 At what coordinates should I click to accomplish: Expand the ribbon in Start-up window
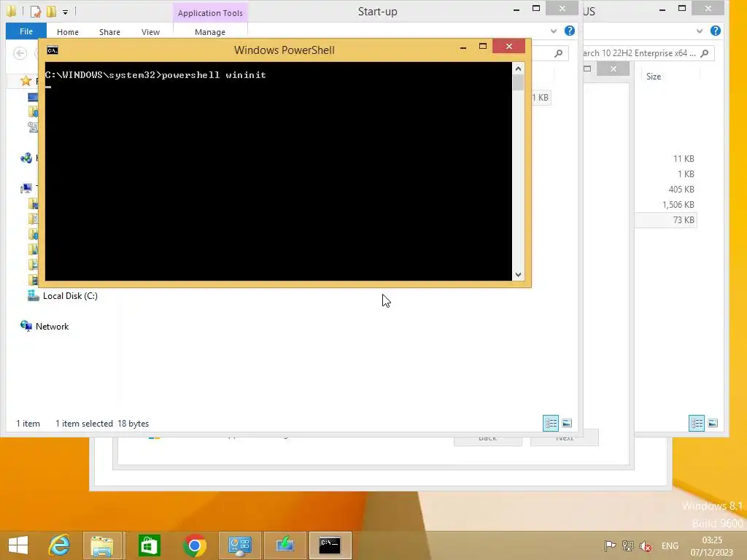554,31
